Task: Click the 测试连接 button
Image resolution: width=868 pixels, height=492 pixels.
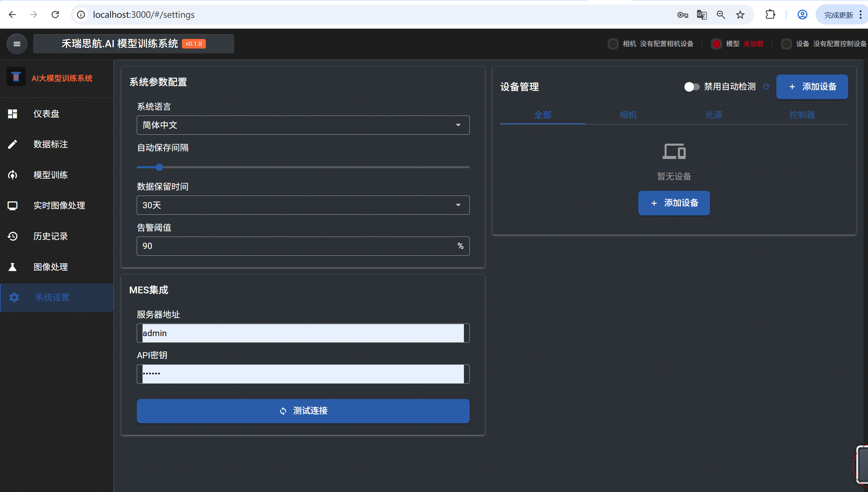Action: 303,411
